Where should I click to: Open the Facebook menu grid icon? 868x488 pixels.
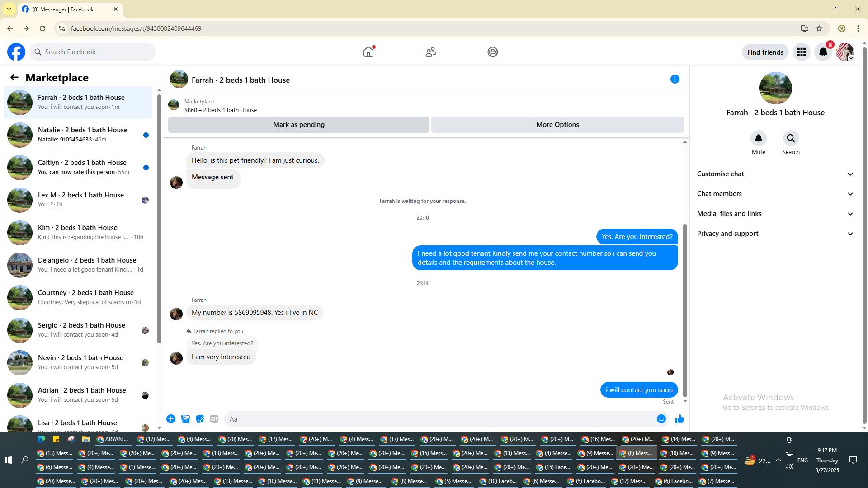[x=802, y=52]
